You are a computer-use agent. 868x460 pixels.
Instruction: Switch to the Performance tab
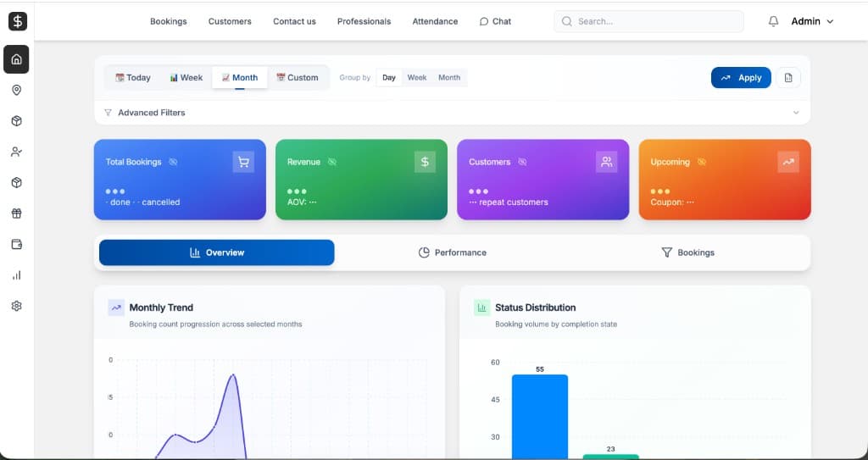click(453, 252)
